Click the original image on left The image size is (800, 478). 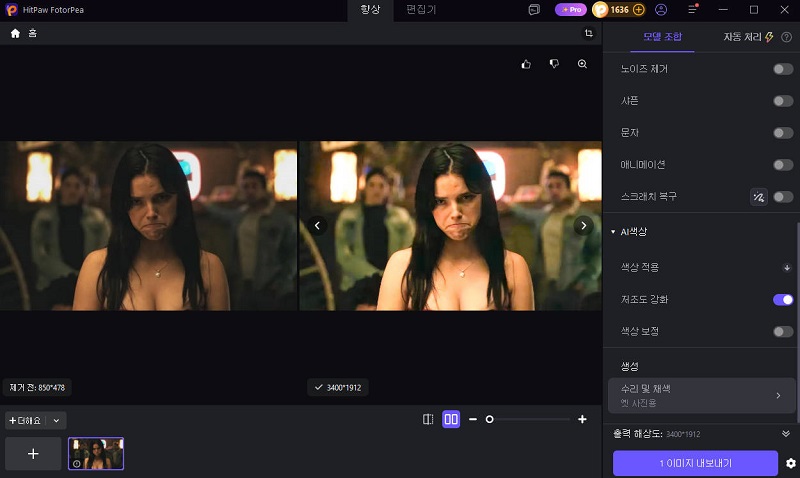tap(148, 226)
